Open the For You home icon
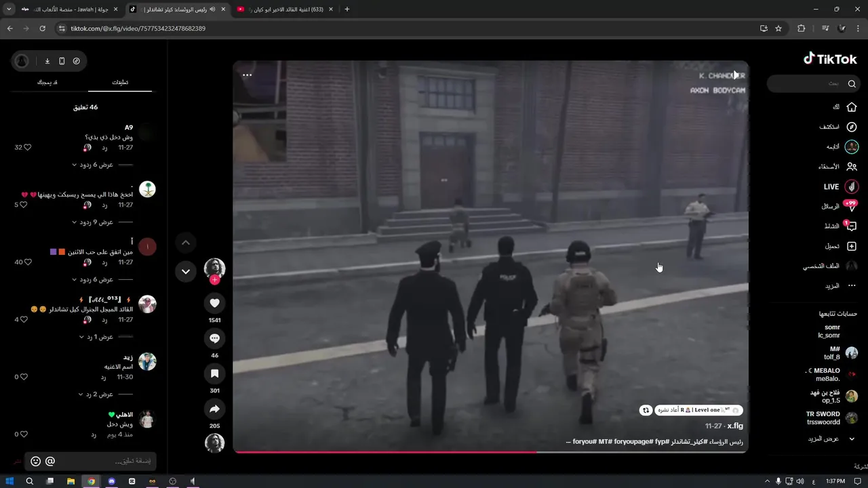This screenshot has height=488, width=868. [x=852, y=107]
